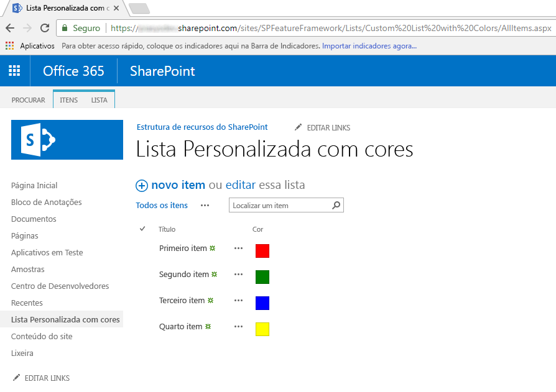This screenshot has width=556, height=392.
Task: Open the ellipsis menu for Primeiro item
Action: (239, 248)
